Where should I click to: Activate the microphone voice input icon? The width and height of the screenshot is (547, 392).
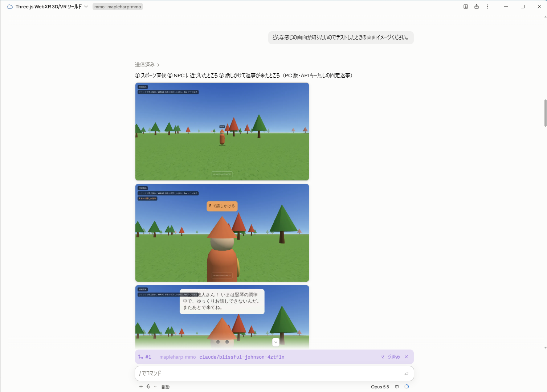click(148, 387)
